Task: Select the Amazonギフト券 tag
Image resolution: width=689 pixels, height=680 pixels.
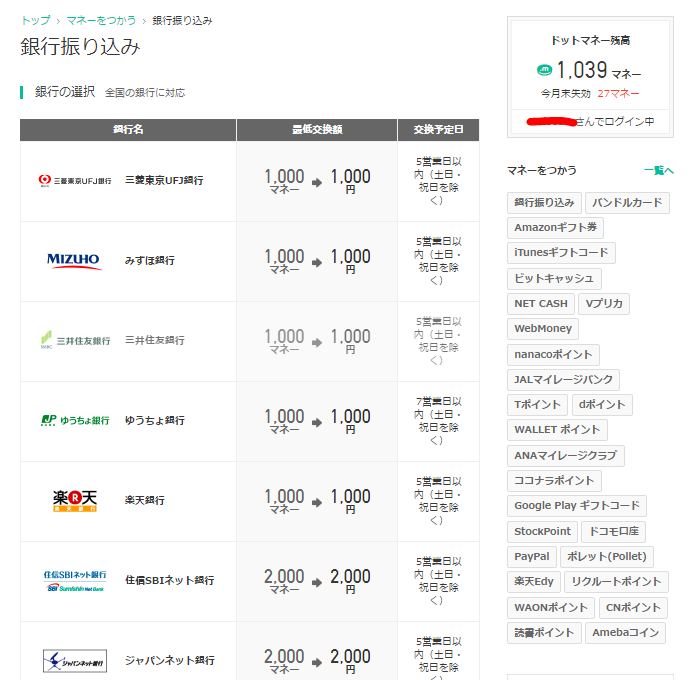Action: (555, 227)
